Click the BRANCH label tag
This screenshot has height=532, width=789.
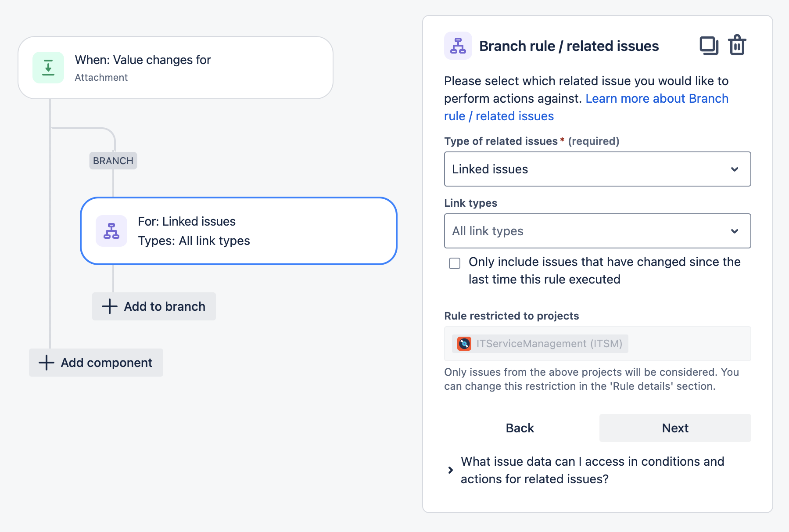click(113, 161)
